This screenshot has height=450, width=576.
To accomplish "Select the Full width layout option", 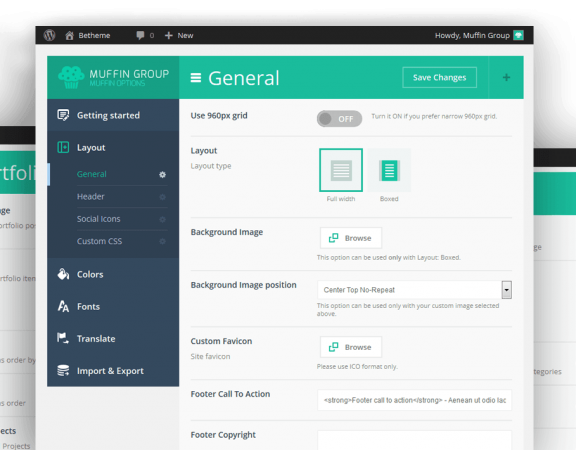I will click(x=341, y=170).
